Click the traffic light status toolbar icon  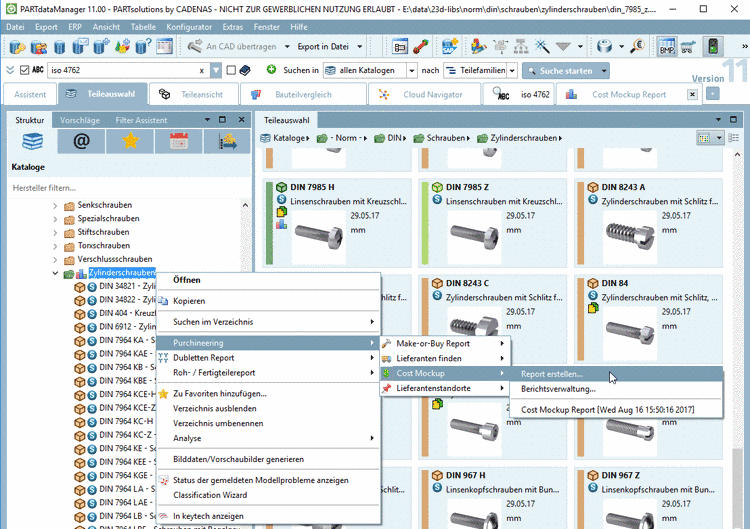[x=713, y=46]
